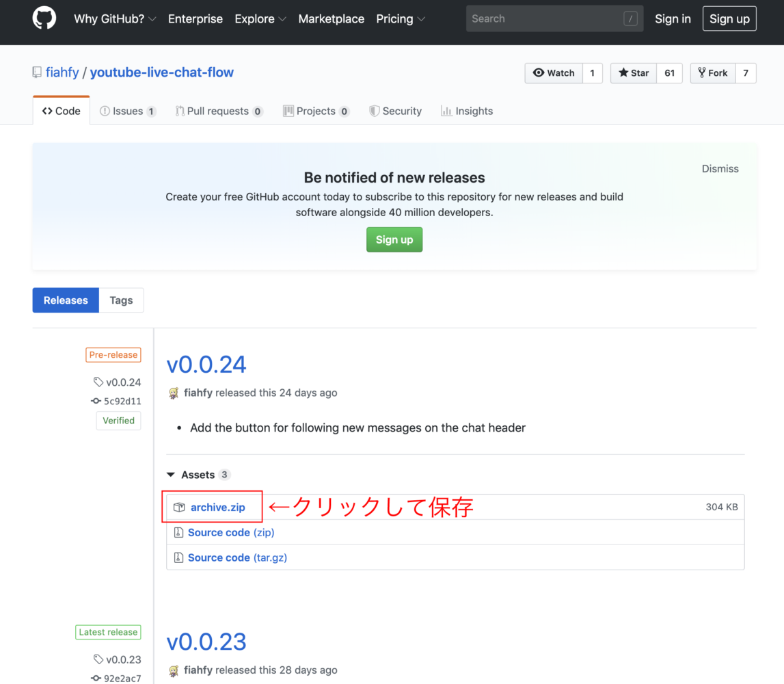Fork the youtube-live-chat-flow repository
The image size is (784, 684).
(x=713, y=73)
